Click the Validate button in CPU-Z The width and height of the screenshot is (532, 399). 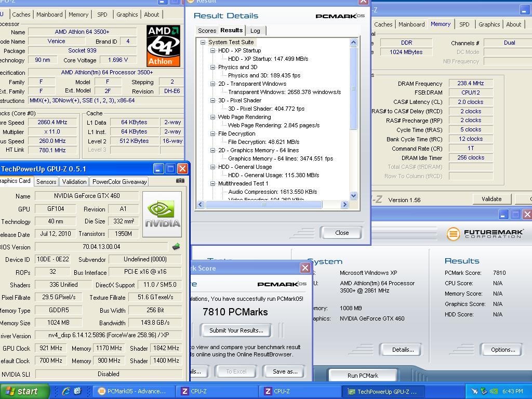click(491, 199)
